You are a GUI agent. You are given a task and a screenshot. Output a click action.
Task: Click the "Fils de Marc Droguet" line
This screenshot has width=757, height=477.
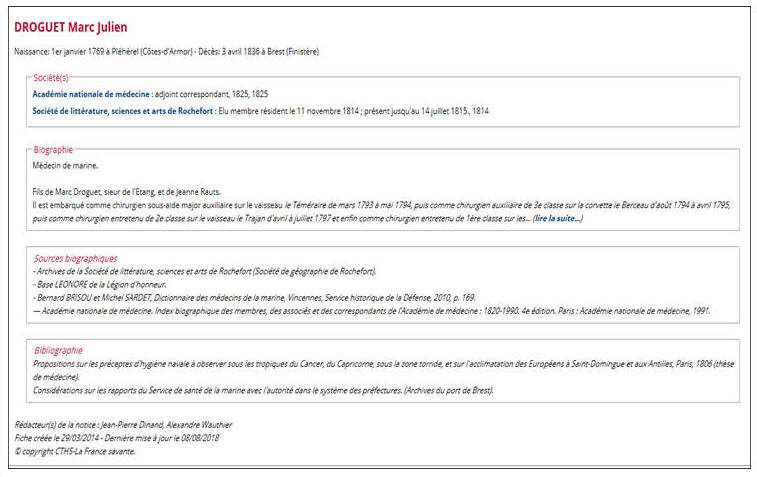pyautogui.click(x=125, y=192)
